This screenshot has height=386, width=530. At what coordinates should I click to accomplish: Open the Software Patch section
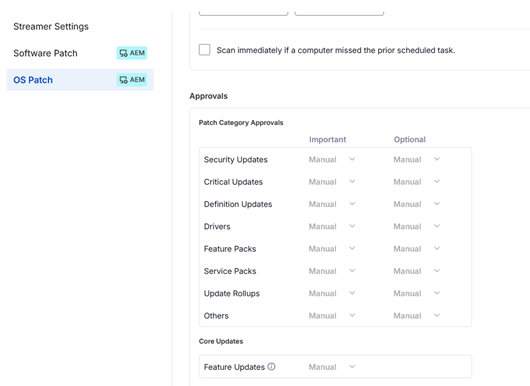click(45, 53)
